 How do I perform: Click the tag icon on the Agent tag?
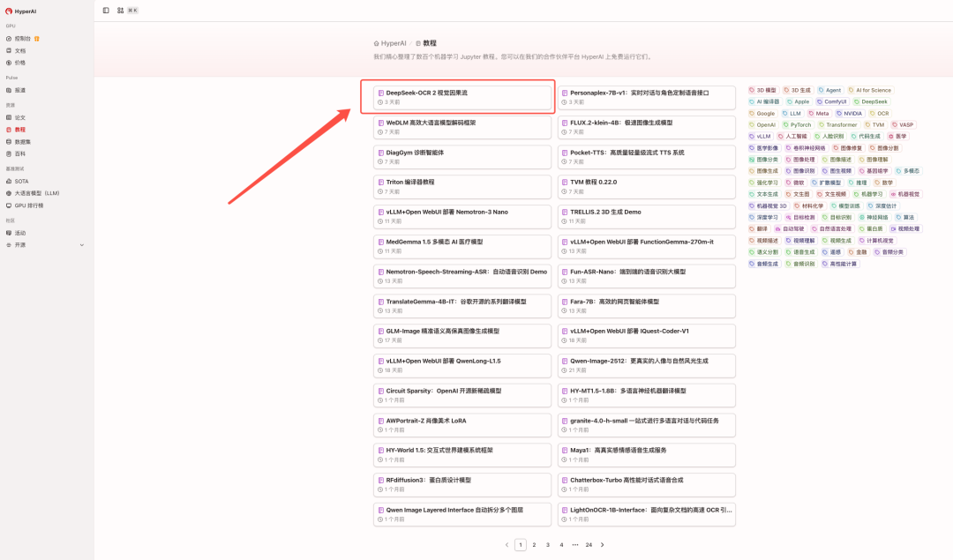tap(822, 90)
